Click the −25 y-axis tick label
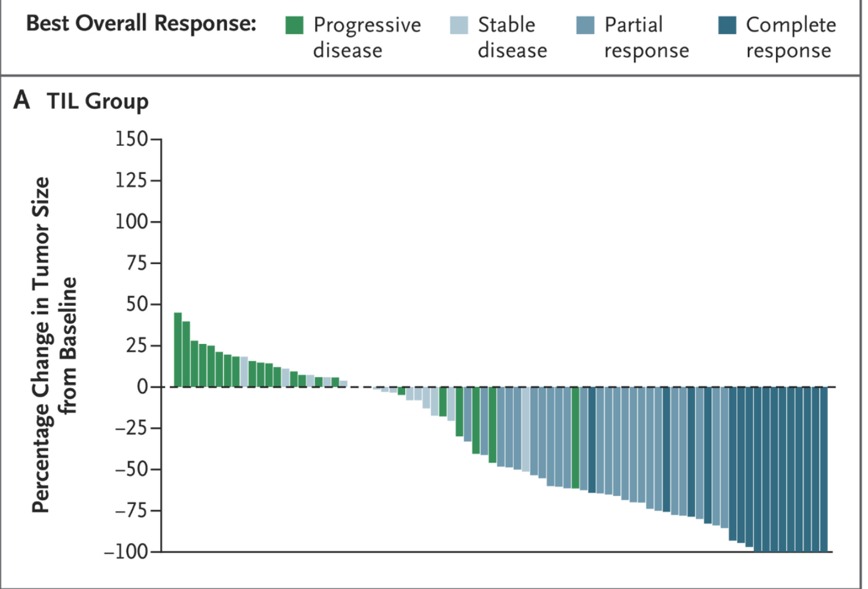 pyautogui.click(x=131, y=428)
